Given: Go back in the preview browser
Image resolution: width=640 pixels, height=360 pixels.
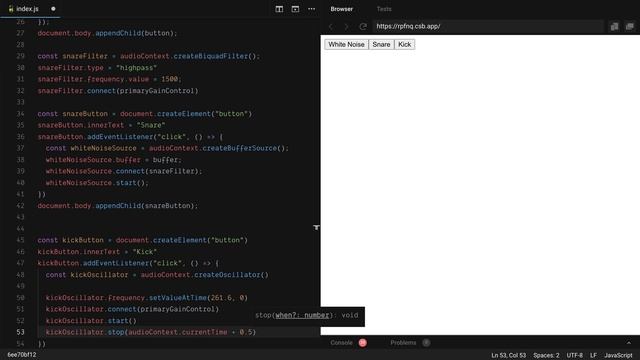Looking at the screenshot, I should (331, 27).
